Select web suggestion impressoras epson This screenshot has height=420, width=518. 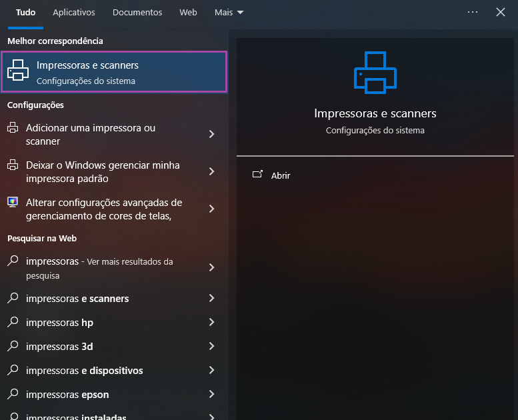(x=114, y=395)
